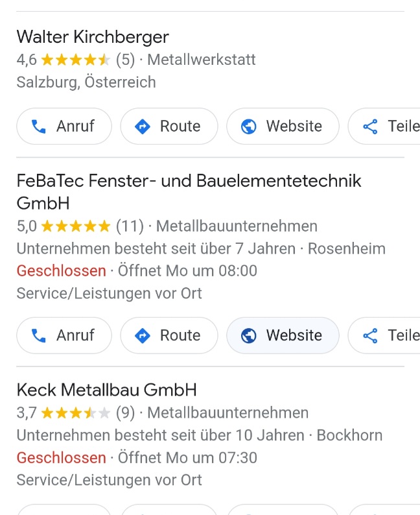Open the Keck Metallbau GmbH listing
This screenshot has height=515, width=420.
(106, 390)
